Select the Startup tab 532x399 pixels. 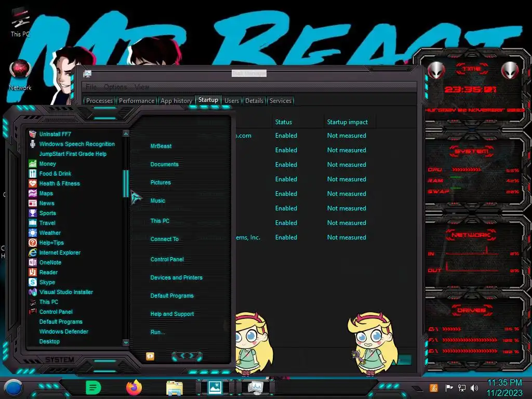click(208, 100)
